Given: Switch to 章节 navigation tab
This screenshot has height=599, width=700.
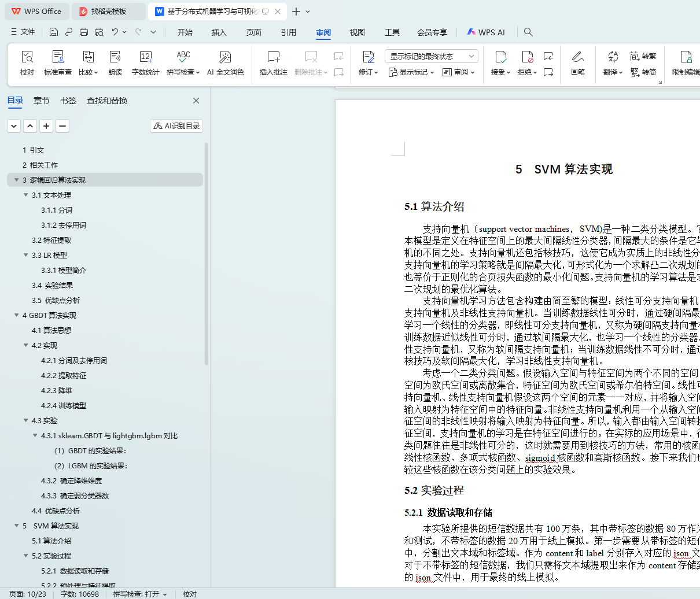Looking at the screenshot, I should (x=42, y=101).
